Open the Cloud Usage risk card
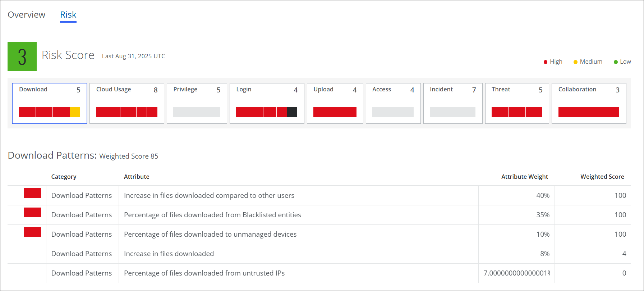Viewport: 644px width, 291px height. pos(126,103)
